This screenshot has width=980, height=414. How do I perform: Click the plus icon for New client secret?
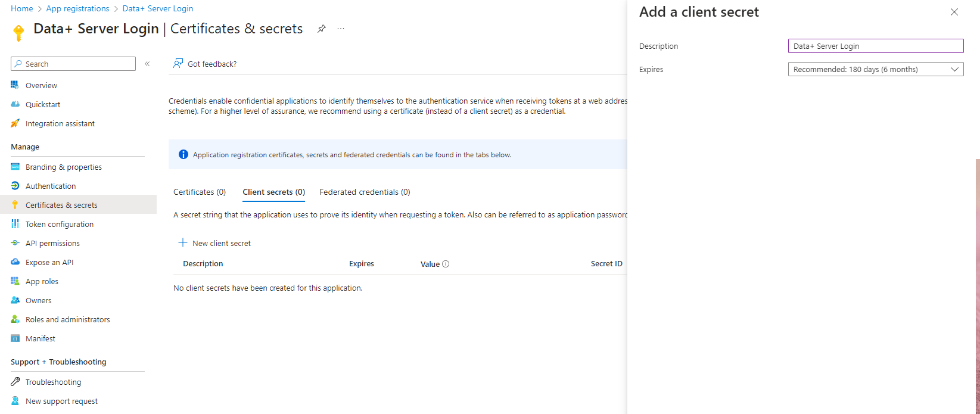coord(183,243)
